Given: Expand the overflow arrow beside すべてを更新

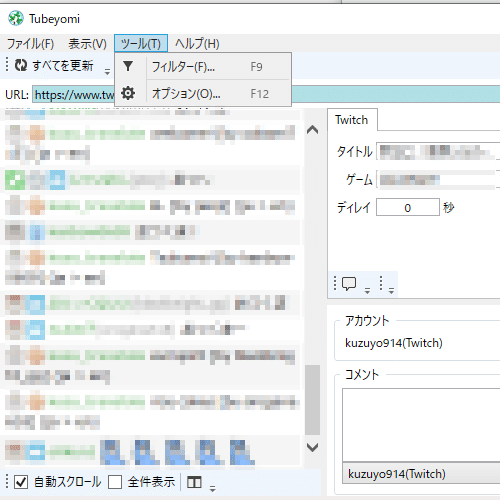Looking at the screenshot, I should (x=107, y=71).
